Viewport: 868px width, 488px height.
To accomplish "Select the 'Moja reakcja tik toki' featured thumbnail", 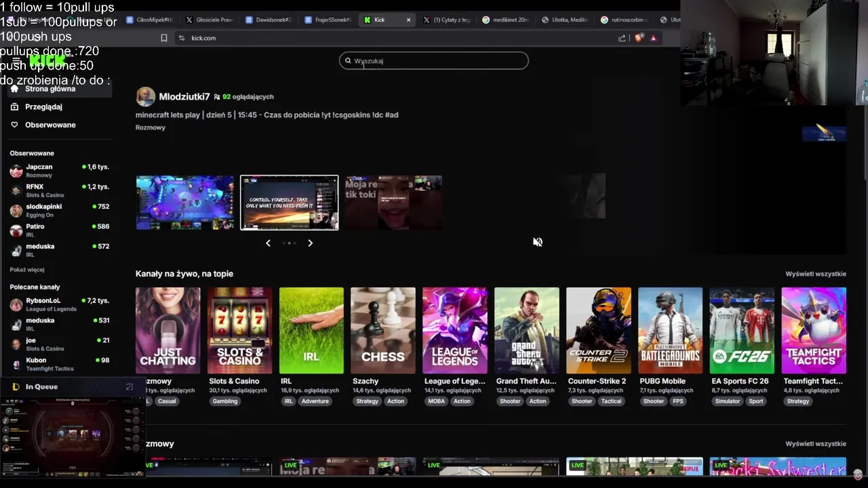I will click(393, 203).
